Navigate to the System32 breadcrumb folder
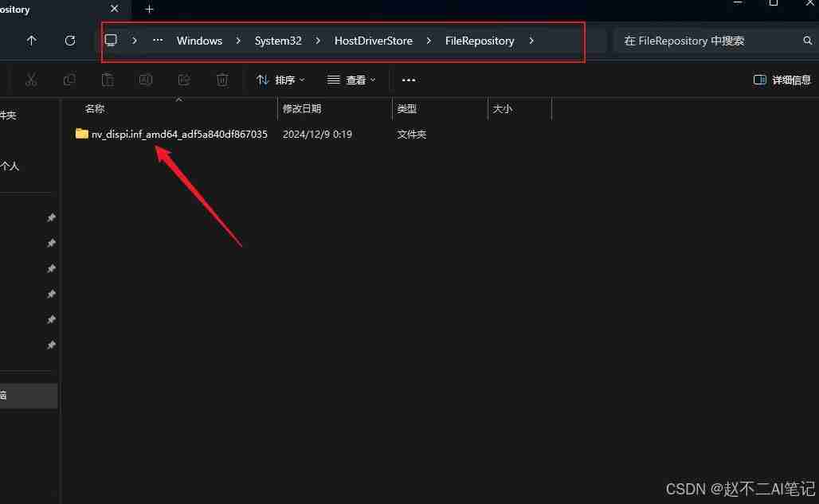819x504 pixels. click(x=277, y=41)
